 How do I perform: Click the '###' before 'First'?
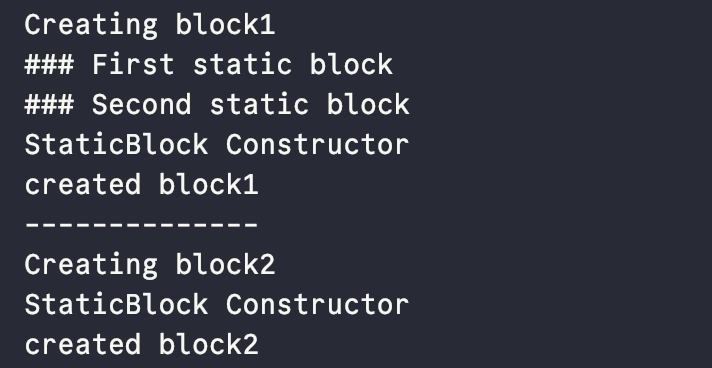tap(49, 65)
